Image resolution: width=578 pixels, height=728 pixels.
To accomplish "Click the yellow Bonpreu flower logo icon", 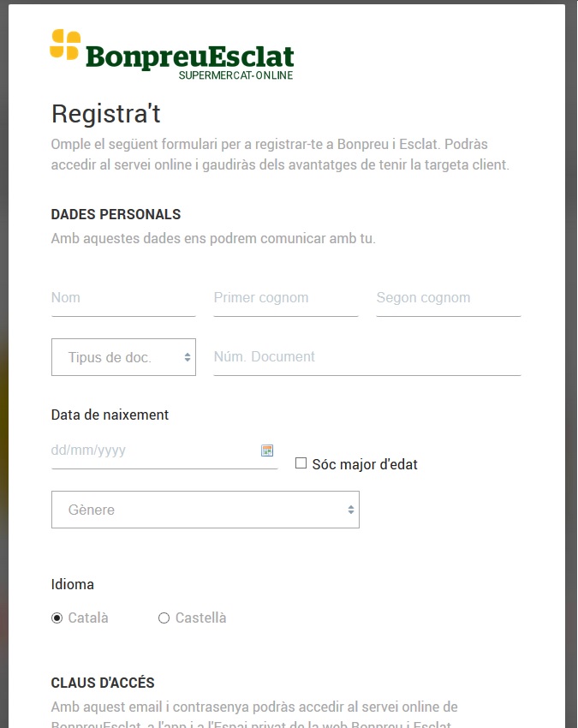I will pyautogui.click(x=65, y=45).
